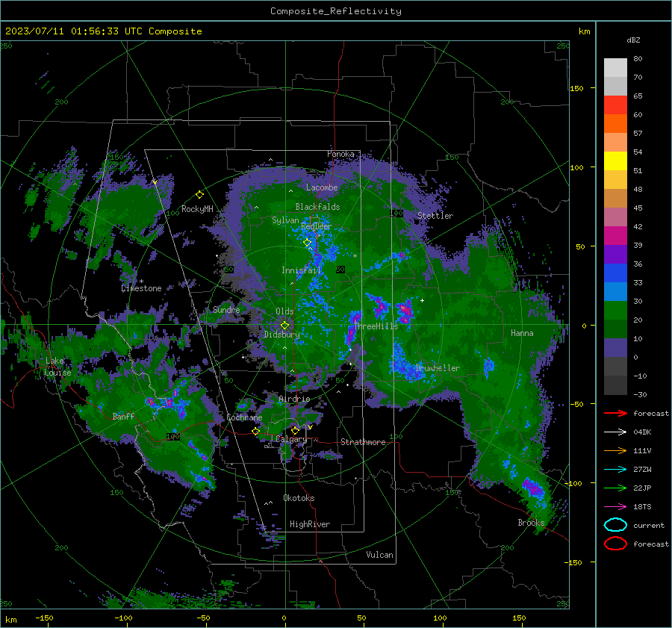Click the purple 10 dBZ color swatch
Image resolution: width=672 pixels, height=628 pixels.
tap(615, 348)
